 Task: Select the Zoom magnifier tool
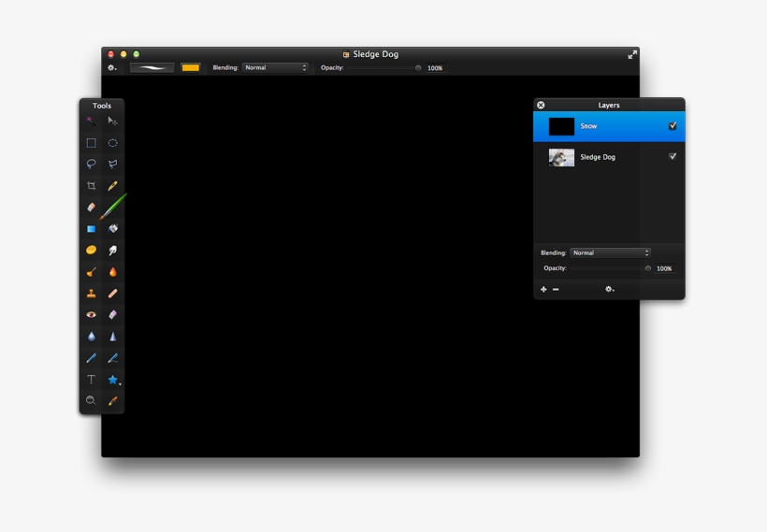tap(91, 401)
